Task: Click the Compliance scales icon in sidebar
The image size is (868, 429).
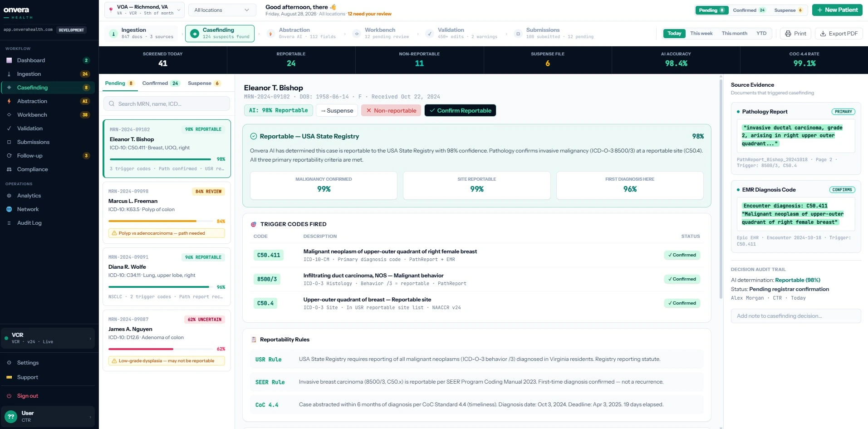Action: (x=9, y=169)
